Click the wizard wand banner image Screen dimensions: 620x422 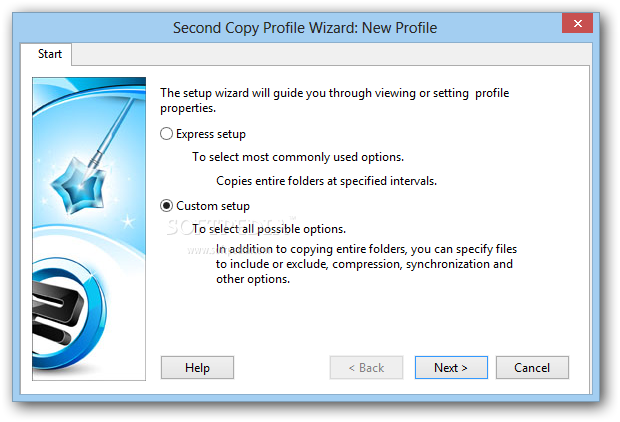click(89, 229)
